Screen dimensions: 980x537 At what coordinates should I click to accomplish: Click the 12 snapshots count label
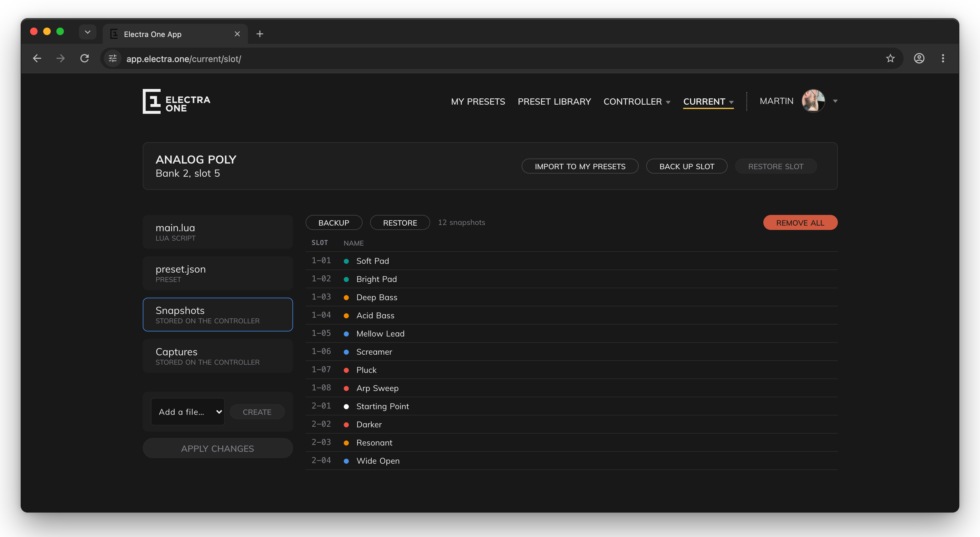tap(462, 222)
